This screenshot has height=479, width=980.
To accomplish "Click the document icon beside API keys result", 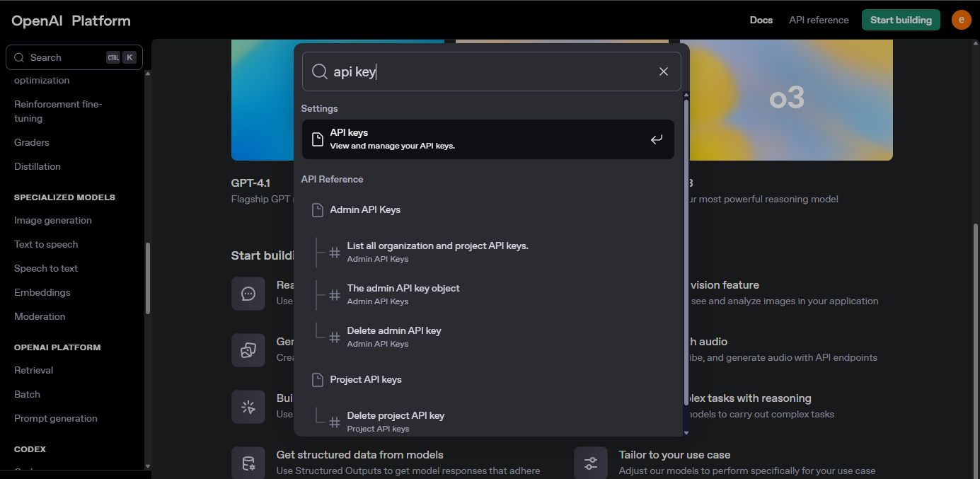I will [x=318, y=139].
